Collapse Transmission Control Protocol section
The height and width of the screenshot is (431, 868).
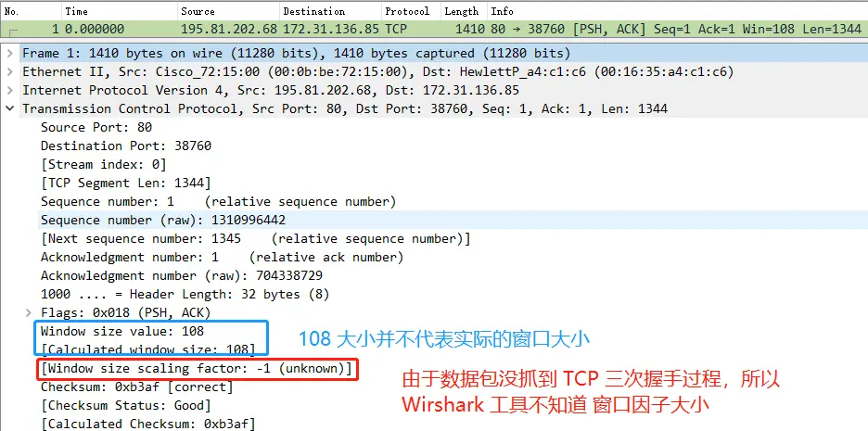(x=10, y=109)
